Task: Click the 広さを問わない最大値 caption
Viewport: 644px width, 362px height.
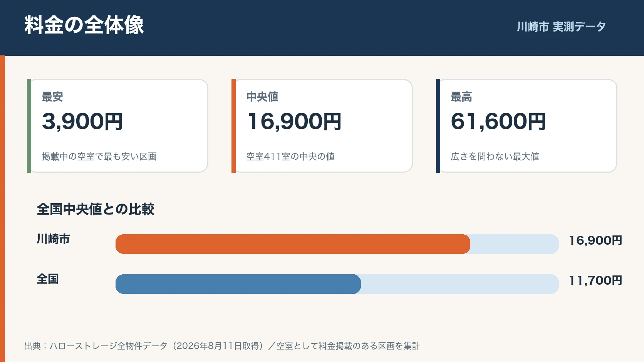Action: [495, 157]
